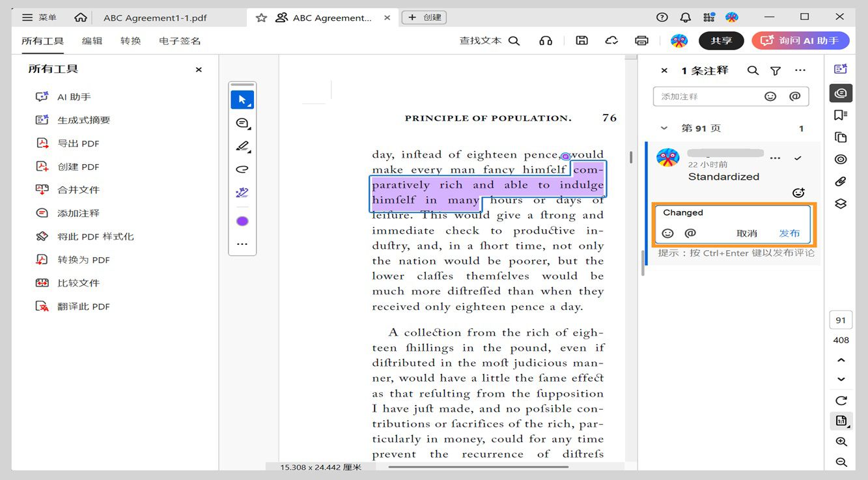The height and width of the screenshot is (480, 868).
Task: Collapse the 第 91 页 comment group
Action: (x=664, y=128)
